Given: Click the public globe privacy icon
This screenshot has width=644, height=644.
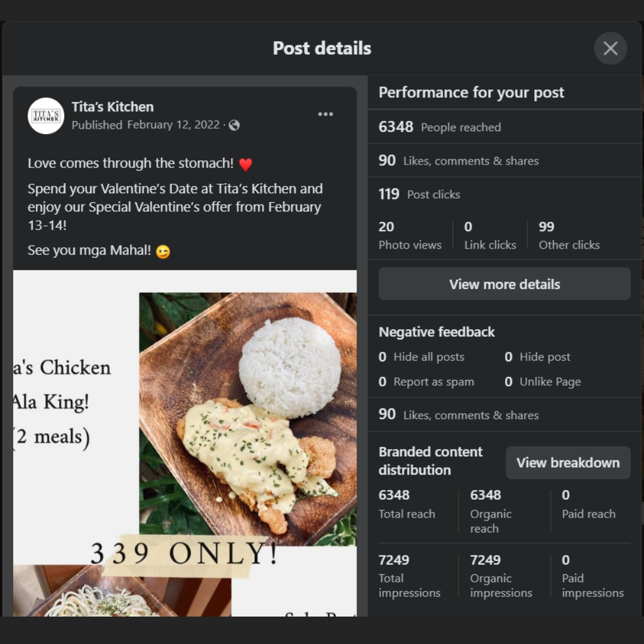Looking at the screenshot, I should click(x=234, y=125).
